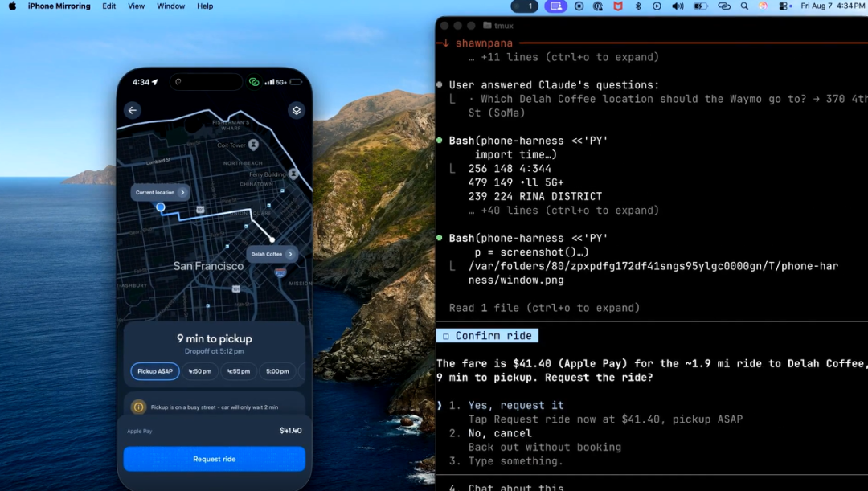Open the volume control in the menu bar
868x491 pixels.
[678, 6]
